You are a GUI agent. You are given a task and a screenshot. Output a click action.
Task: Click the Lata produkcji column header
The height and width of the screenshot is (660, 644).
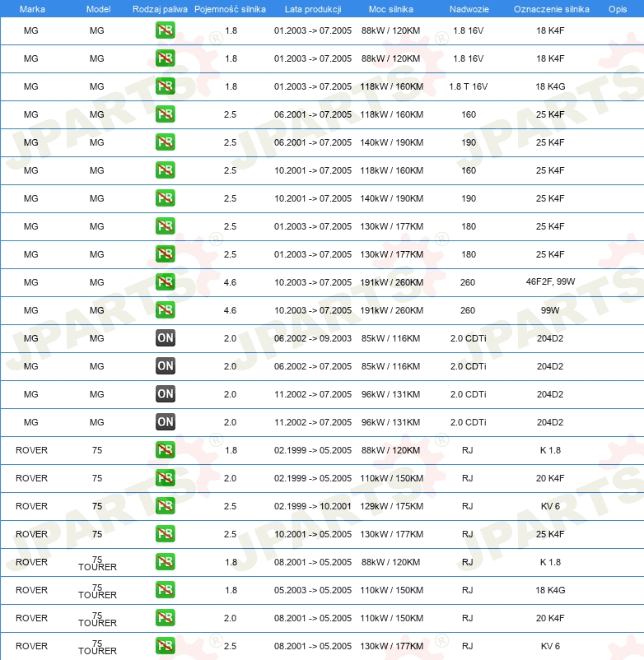pos(313,9)
